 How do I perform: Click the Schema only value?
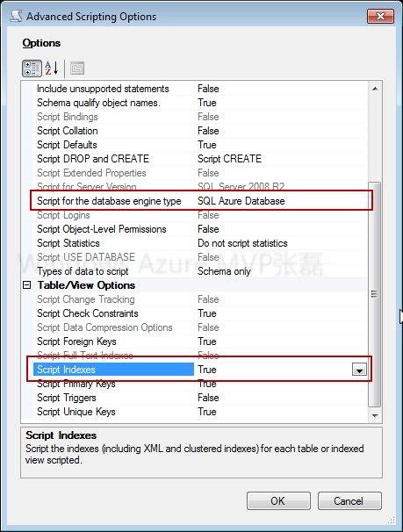coord(281,271)
